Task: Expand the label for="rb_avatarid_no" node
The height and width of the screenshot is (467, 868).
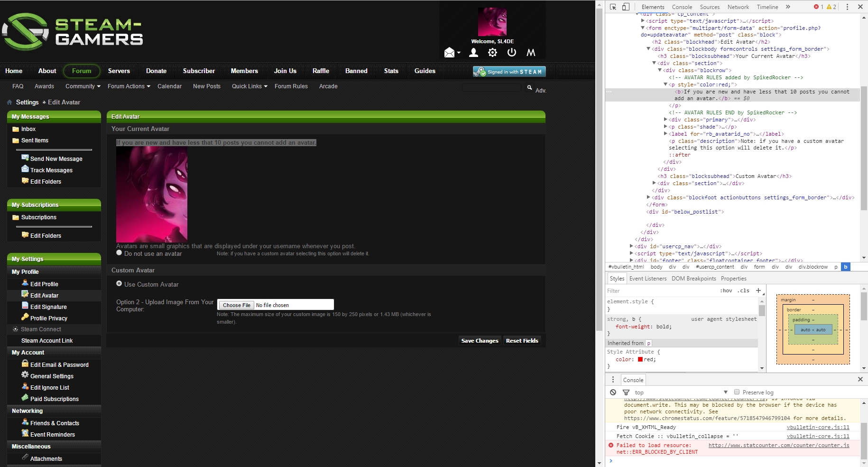Action: (x=665, y=134)
